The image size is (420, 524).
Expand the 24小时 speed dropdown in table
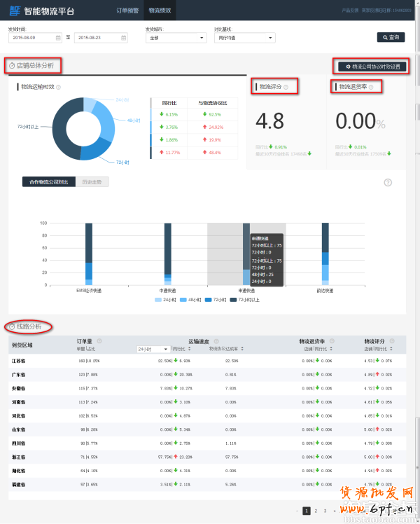pyautogui.click(x=153, y=349)
